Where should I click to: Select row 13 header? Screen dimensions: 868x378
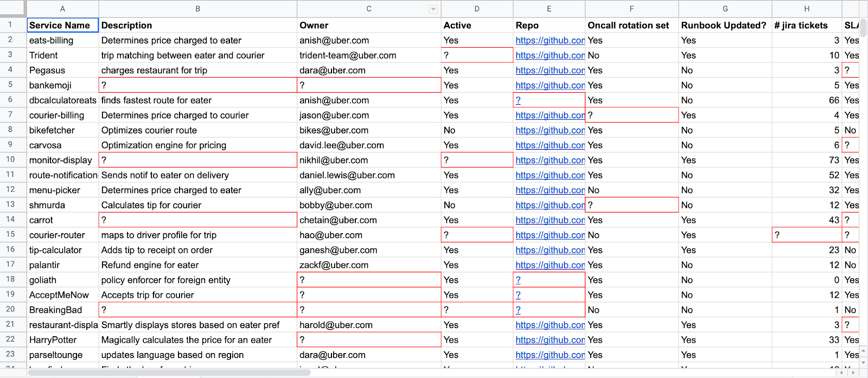(x=10, y=204)
